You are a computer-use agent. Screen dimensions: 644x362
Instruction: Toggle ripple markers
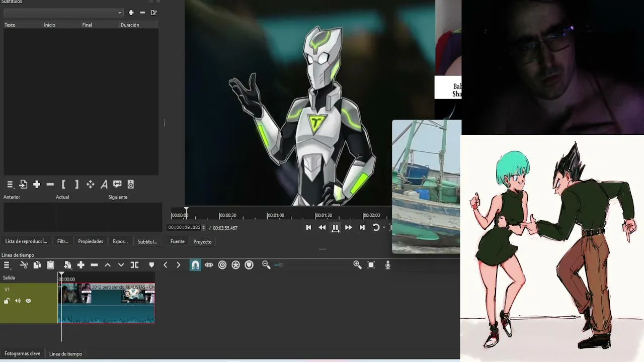[249, 265]
